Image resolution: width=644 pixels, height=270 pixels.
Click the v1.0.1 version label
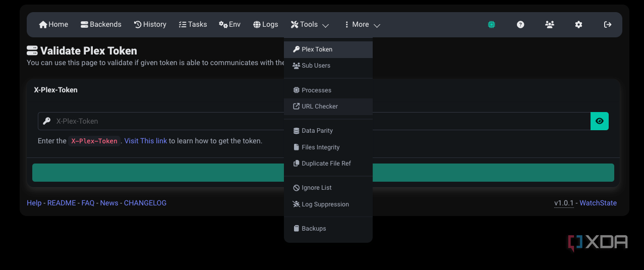tap(564, 203)
